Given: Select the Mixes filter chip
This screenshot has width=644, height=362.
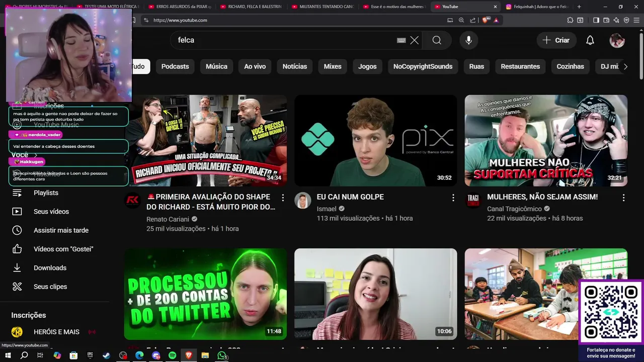Looking at the screenshot, I should [x=333, y=66].
